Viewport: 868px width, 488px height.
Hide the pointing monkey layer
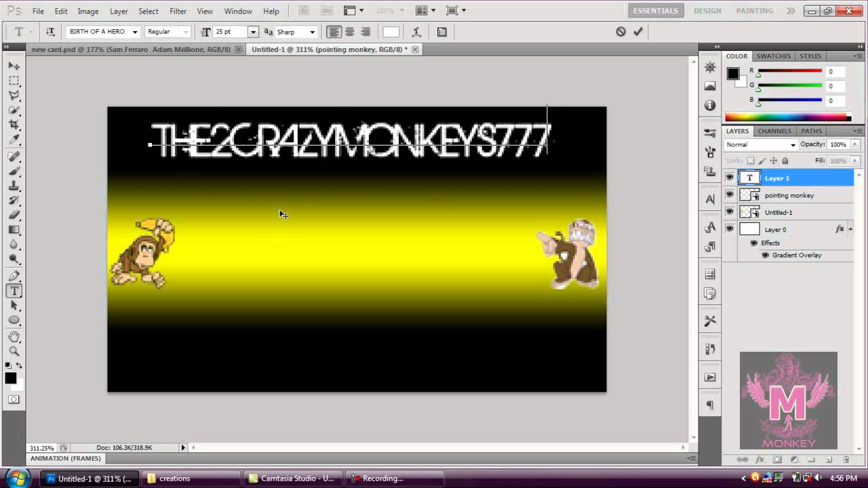tap(730, 195)
